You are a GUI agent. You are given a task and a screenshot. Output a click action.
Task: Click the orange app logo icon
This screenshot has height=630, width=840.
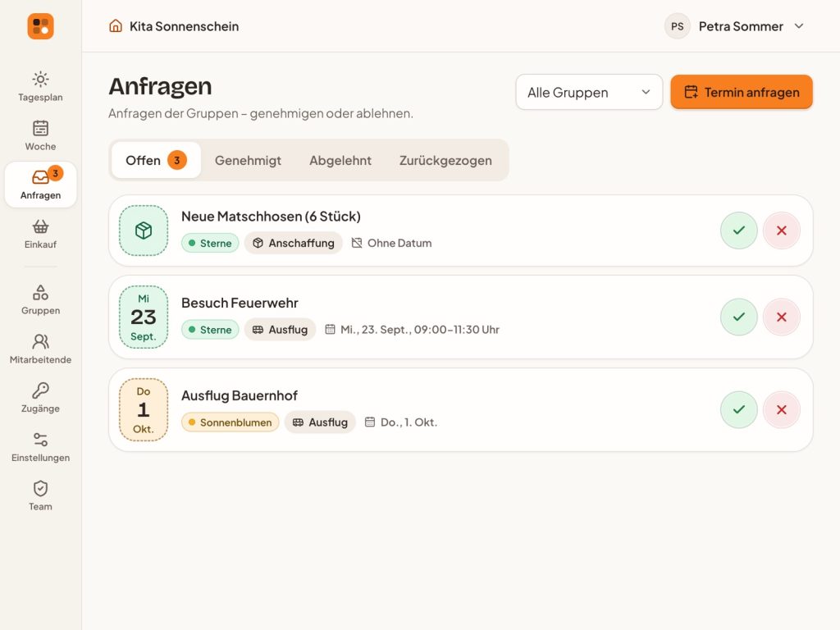(41, 26)
